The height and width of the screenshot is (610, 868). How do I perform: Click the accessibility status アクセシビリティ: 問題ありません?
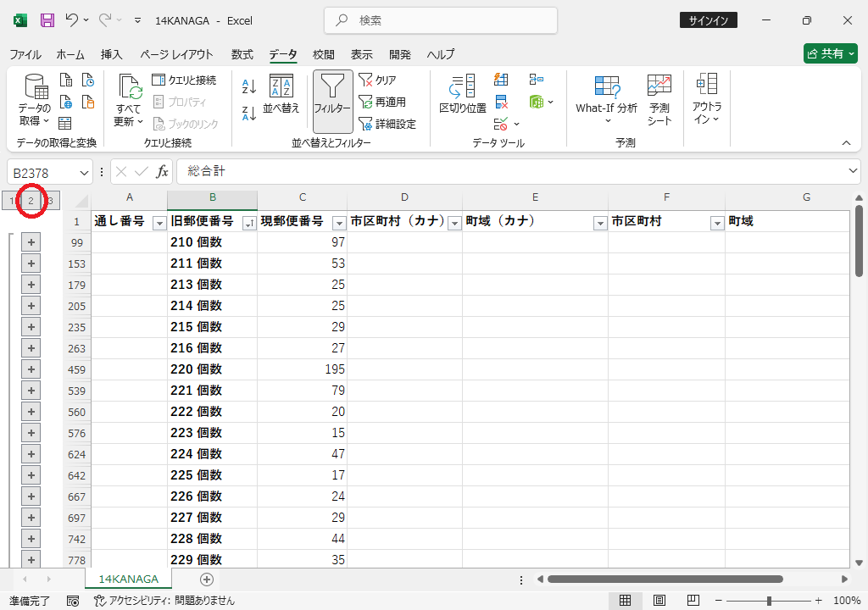pyautogui.click(x=164, y=601)
